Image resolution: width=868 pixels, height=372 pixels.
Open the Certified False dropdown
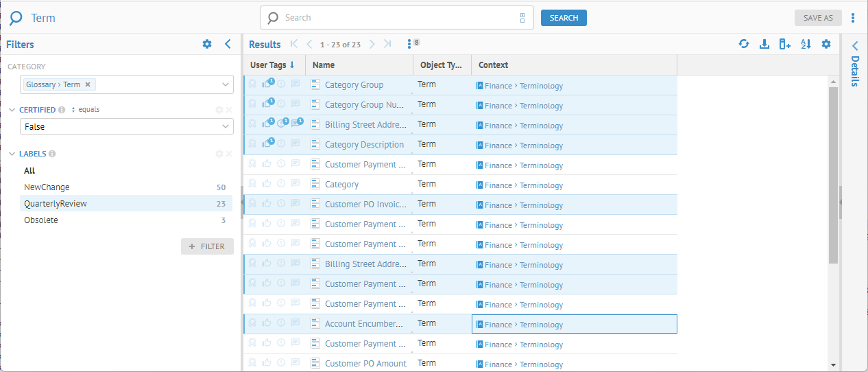(226, 126)
